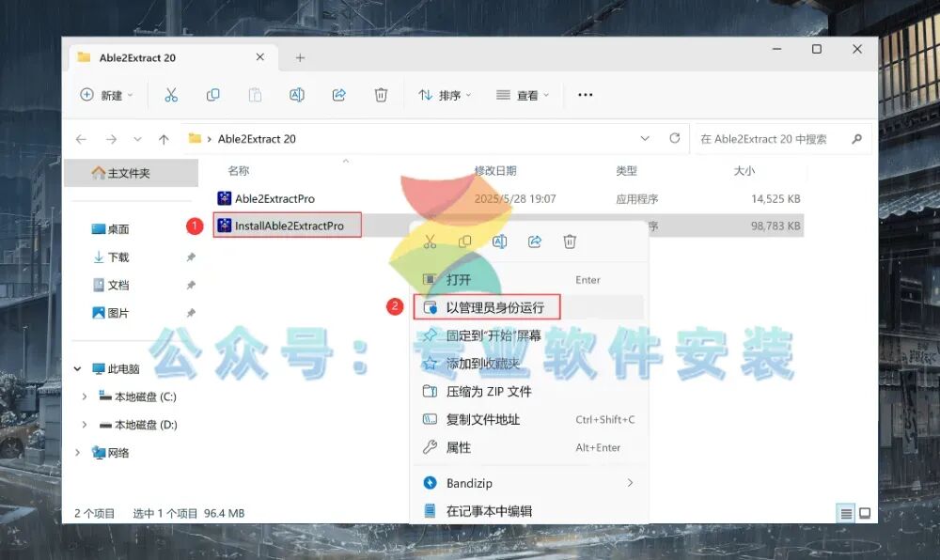Viewport: 940px width, 560px height.
Task: Select 本地磁盘 (C:) drive
Action: click(x=137, y=397)
